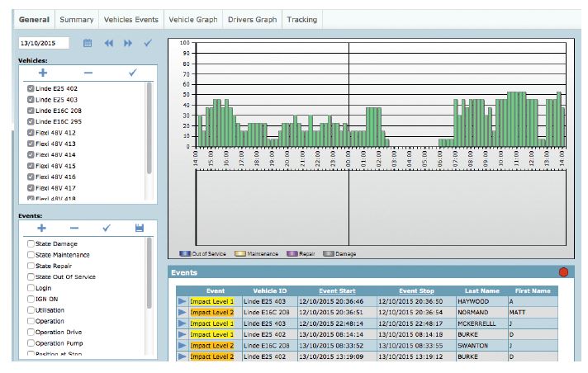Enable State Maintenance event
The width and height of the screenshot is (588, 373).
point(31,255)
